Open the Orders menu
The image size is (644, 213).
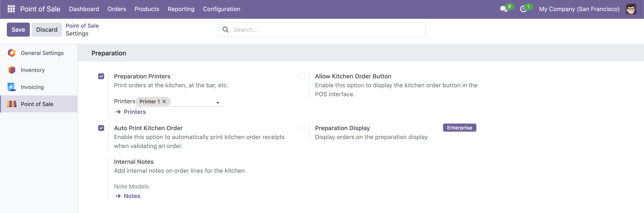click(117, 9)
